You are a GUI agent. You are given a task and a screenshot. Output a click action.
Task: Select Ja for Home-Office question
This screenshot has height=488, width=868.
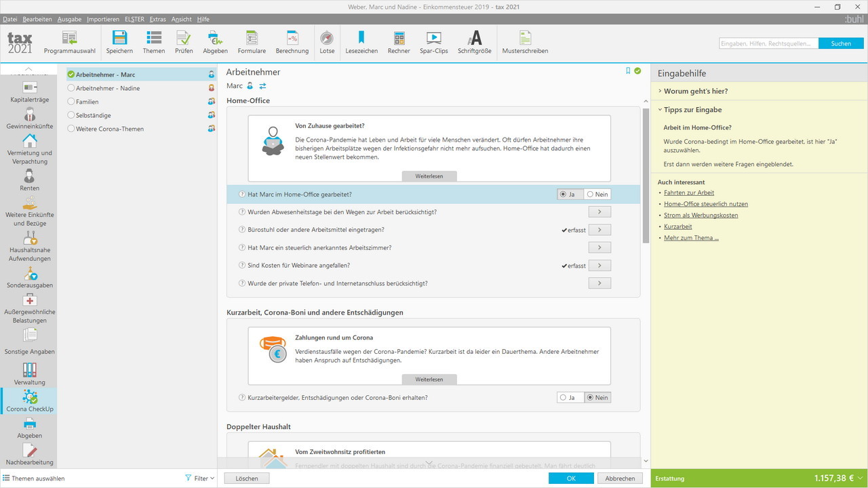(x=570, y=195)
